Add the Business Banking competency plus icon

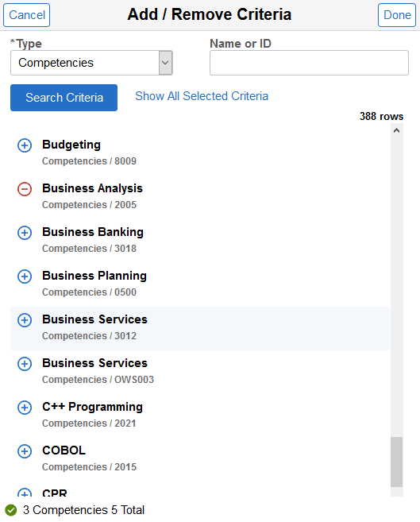tap(25, 233)
